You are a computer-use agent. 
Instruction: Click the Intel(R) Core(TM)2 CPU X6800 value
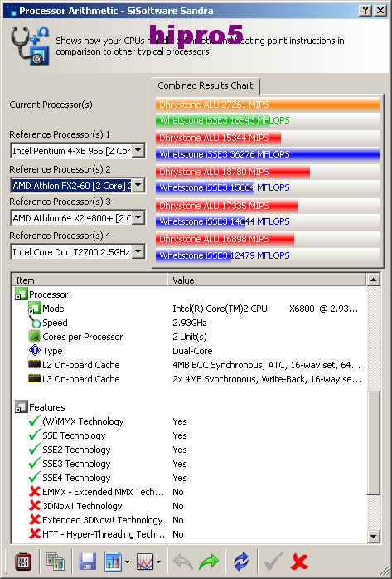click(x=265, y=309)
